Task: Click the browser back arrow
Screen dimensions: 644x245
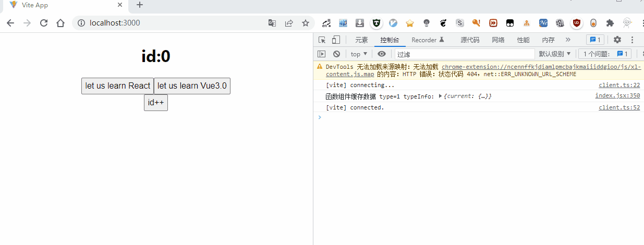Action: tap(10, 23)
